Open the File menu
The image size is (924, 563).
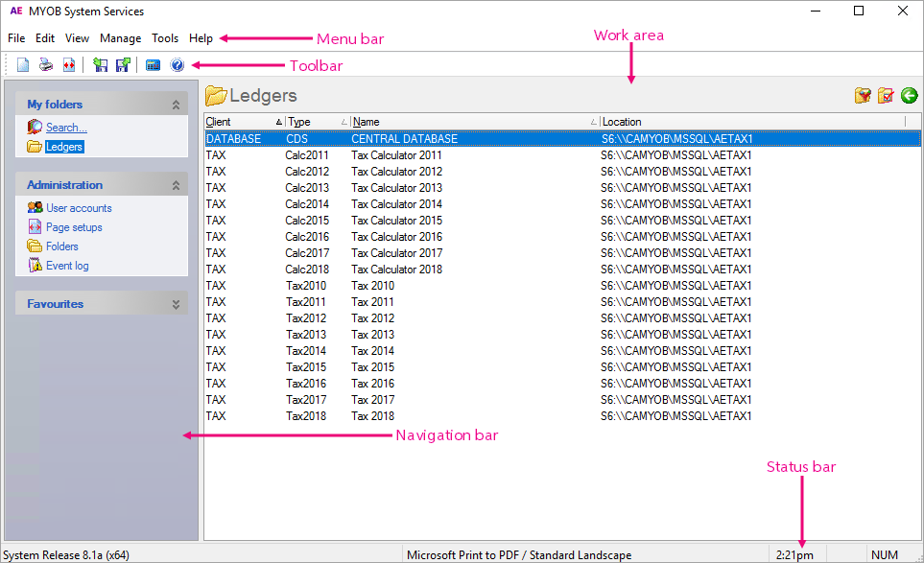tap(16, 38)
